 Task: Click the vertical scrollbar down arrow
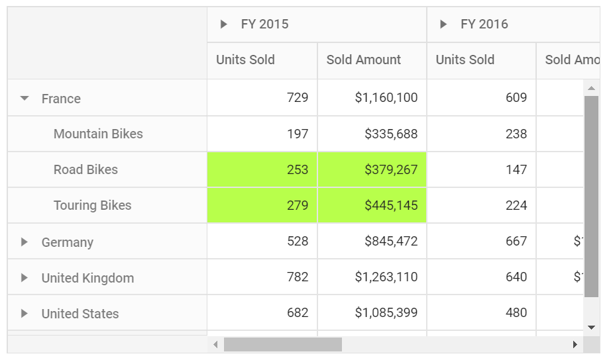click(x=592, y=328)
